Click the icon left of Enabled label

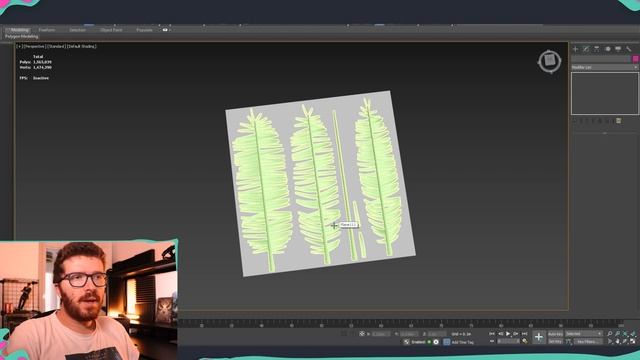(x=407, y=342)
